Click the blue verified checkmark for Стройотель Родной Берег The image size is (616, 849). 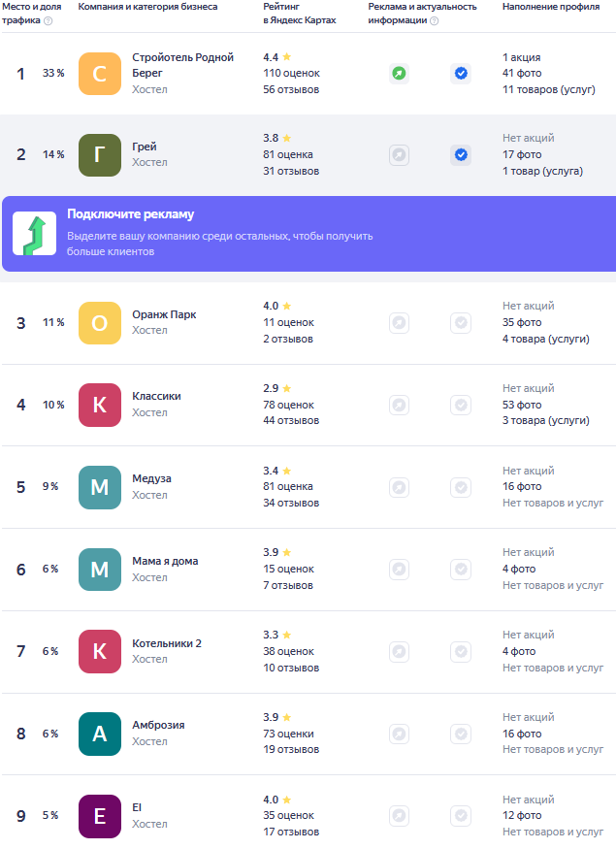[461, 73]
